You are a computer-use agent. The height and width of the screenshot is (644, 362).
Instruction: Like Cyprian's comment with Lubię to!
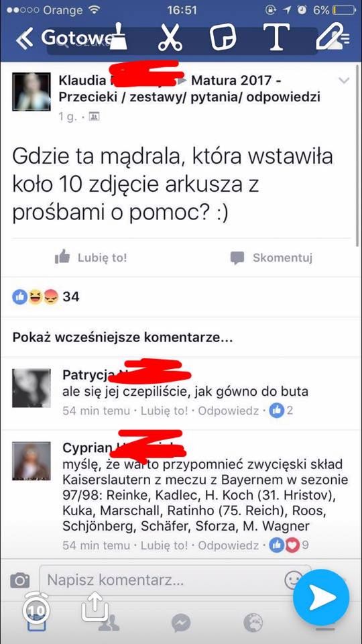164,545
